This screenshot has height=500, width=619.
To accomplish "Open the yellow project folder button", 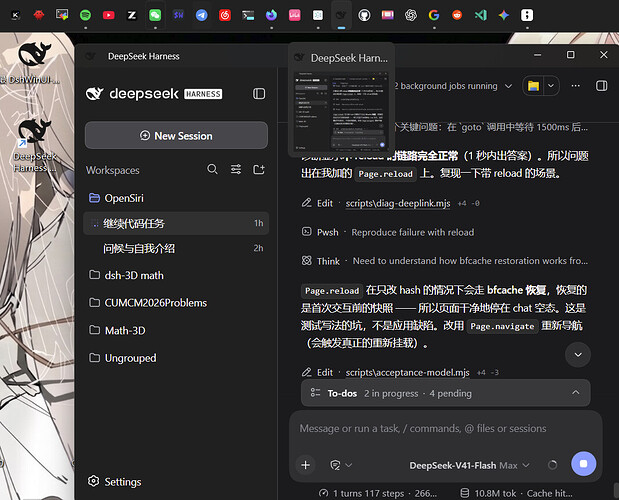I will coord(534,86).
